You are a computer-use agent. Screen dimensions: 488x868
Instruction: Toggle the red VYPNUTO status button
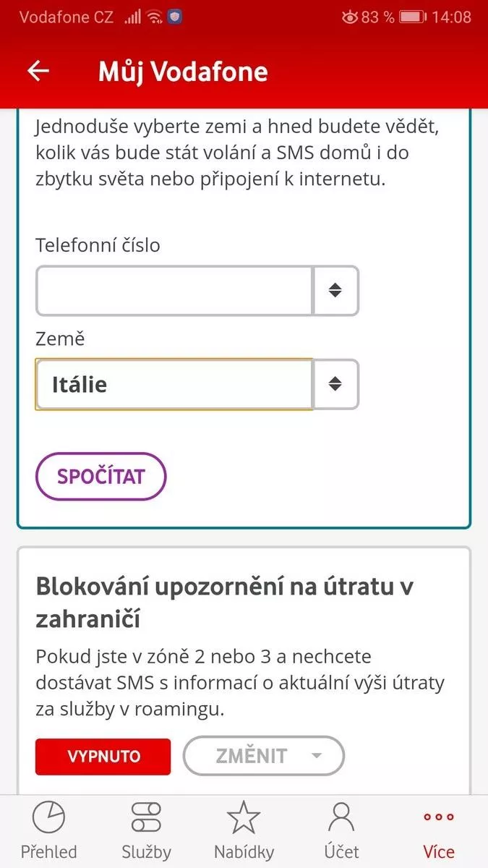pyautogui.click(x=103, y=757)
